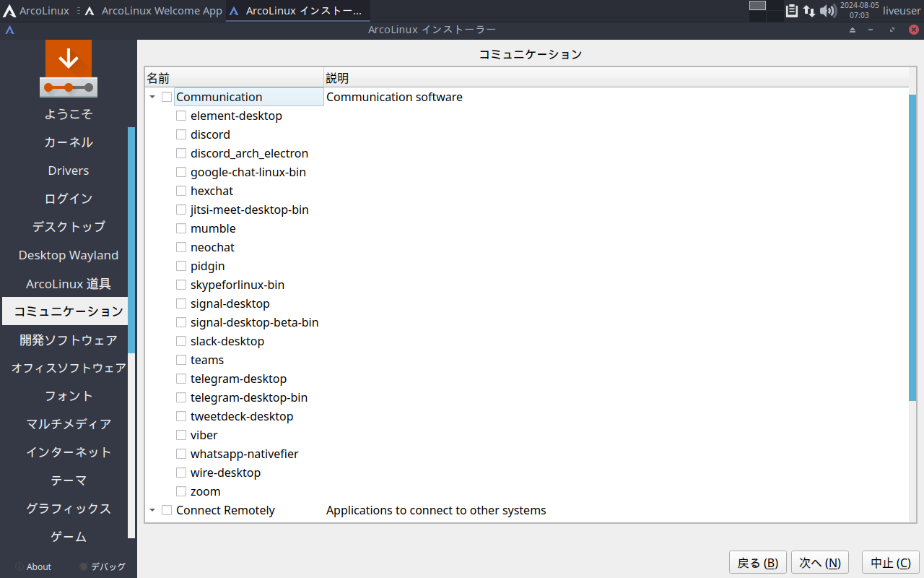Screen dimensions: 924x578
Task: Open the ログイン step
Action: point(69,199)
